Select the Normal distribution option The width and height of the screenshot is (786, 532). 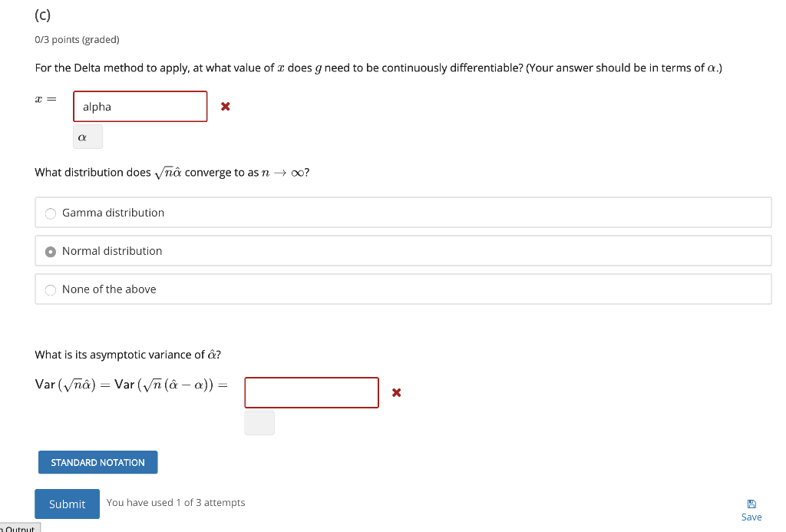coord(50,251)
